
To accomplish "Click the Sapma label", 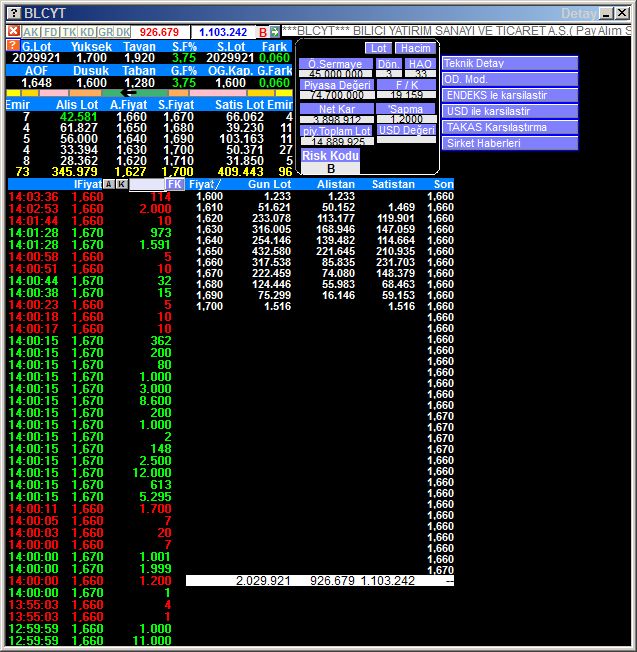I will pyautogui.click(x=405, y=109).
